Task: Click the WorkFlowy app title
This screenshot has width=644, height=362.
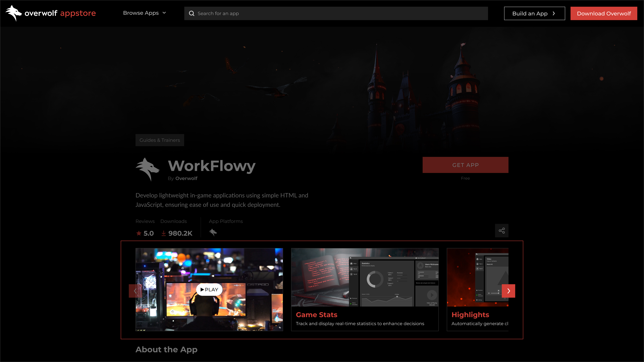Action: point(211,166)
